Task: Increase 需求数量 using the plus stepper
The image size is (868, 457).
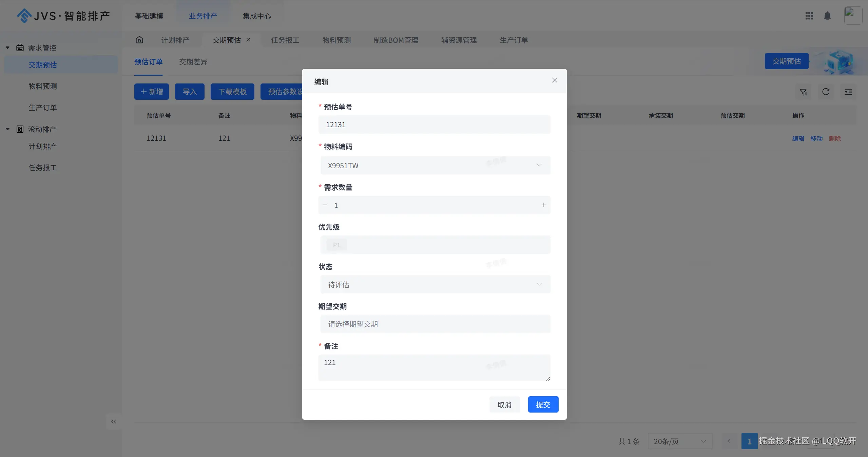Action: pos(543,205)
